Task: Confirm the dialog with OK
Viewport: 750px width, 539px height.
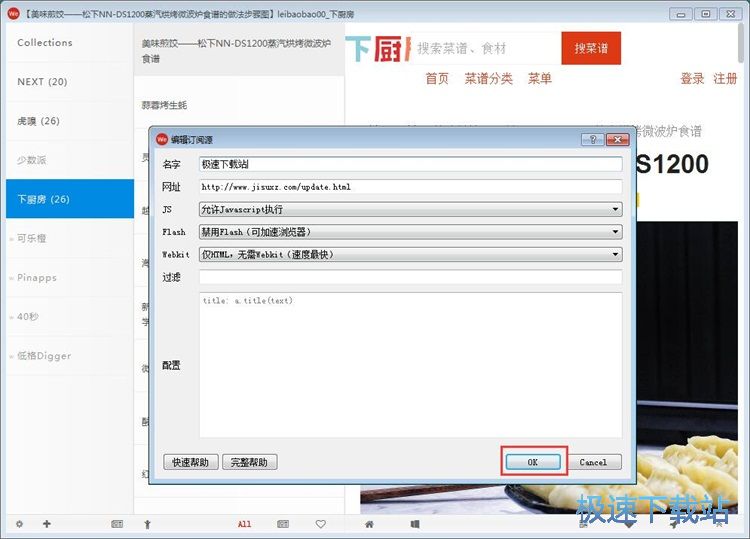Action: click(533, 462)
